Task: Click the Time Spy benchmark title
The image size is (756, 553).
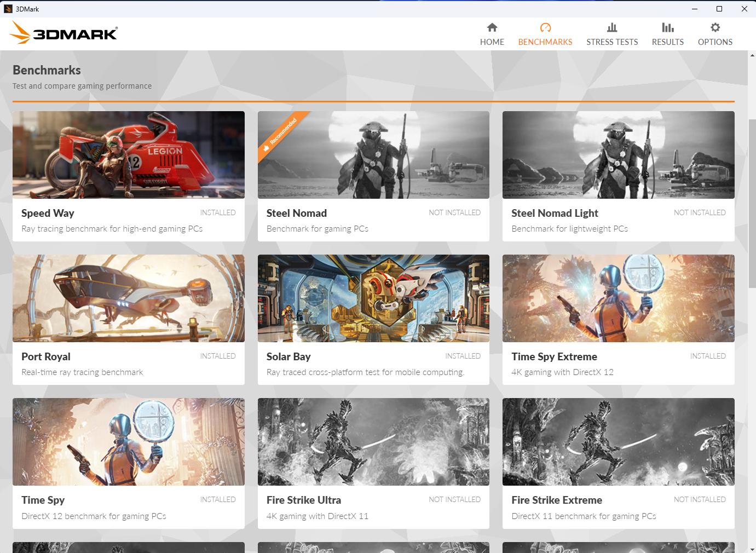Action: pyautogui.click(x=43, y=500)
